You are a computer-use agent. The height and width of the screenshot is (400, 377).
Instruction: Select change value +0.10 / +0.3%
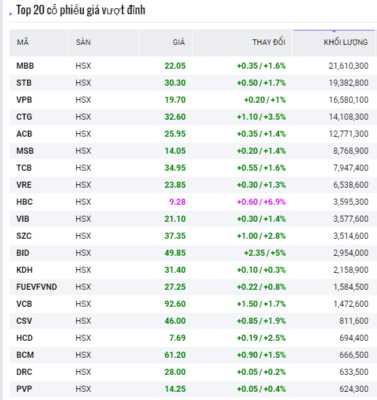pos(261,270)
